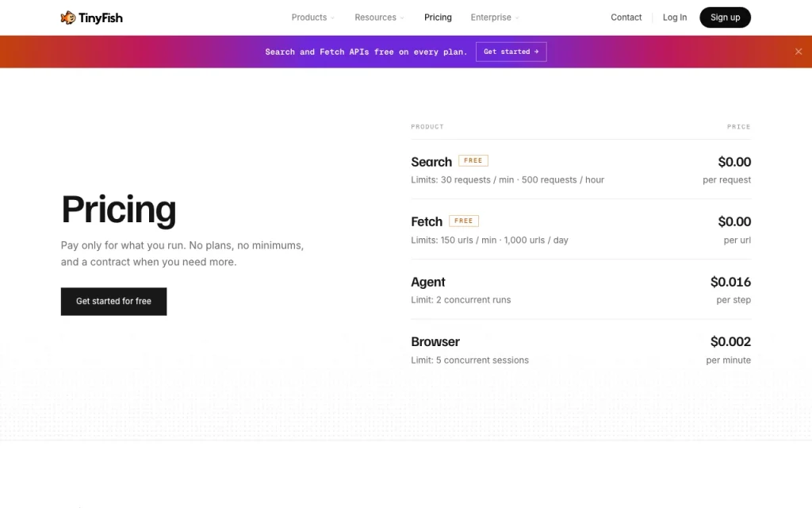The image size is (812, 508).
Task: Click the Log In link
Action: pos(675,17)
